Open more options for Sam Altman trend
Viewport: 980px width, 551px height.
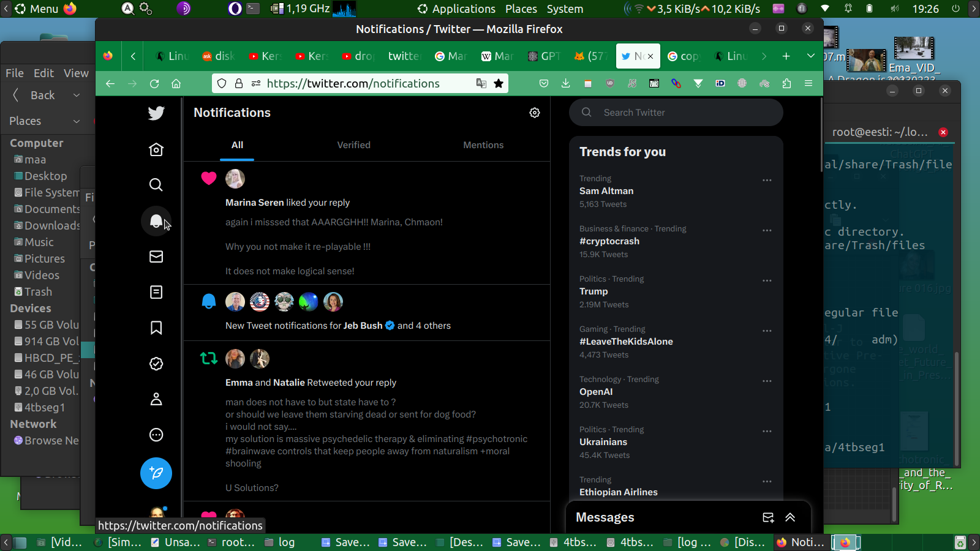click(x=767, y=180)
